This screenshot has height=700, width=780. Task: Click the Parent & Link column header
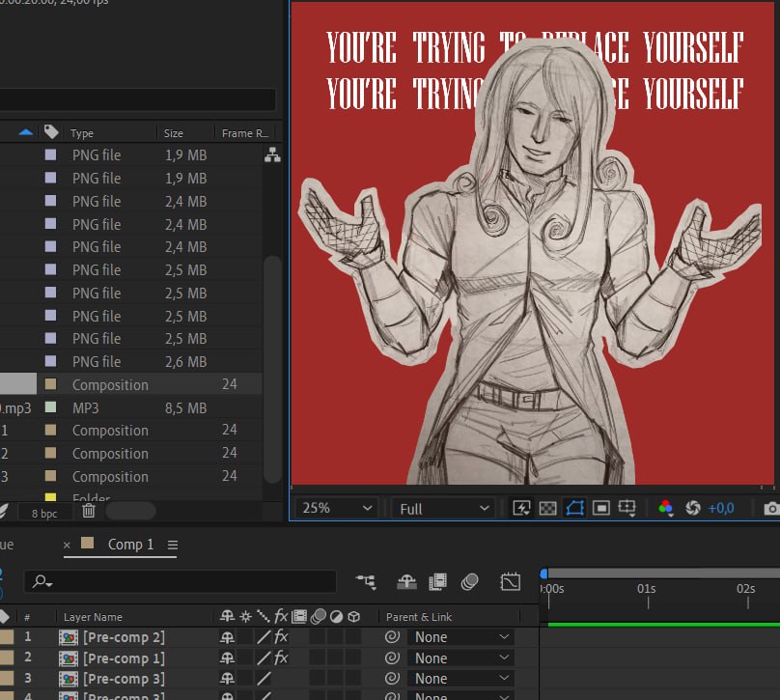(x=419, y=617)
